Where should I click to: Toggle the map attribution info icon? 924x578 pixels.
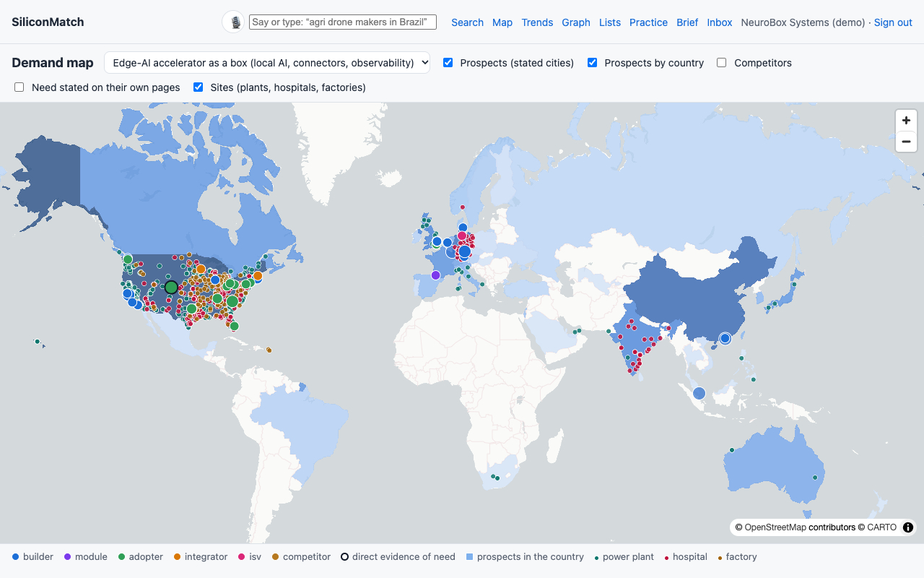[908, 527]
